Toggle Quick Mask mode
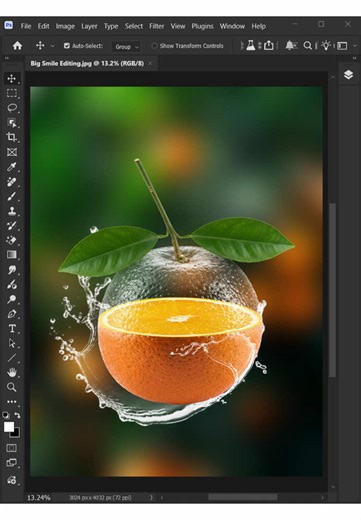Viewport: 361px width, 520px height. [12, 448]
